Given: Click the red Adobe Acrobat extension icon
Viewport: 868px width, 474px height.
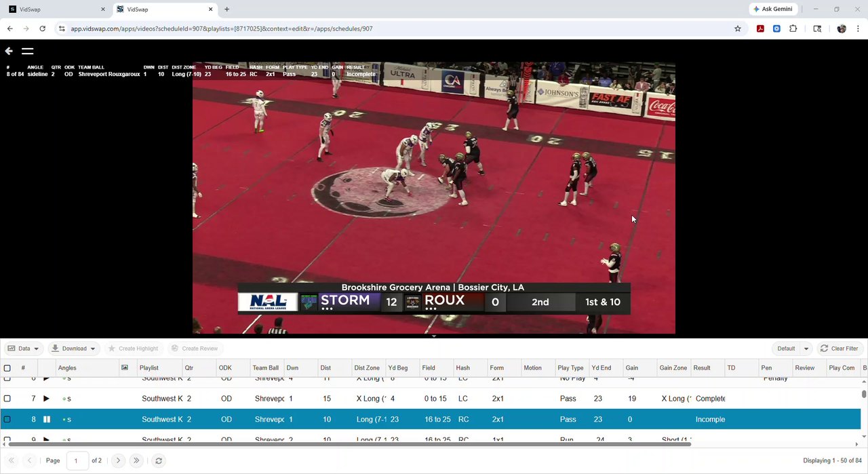Looking at the screenshot, I should 760,28.
